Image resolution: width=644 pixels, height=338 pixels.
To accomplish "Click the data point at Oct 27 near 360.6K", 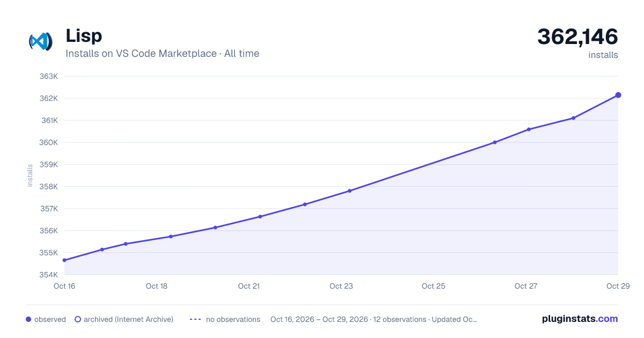I will [529, 129].
